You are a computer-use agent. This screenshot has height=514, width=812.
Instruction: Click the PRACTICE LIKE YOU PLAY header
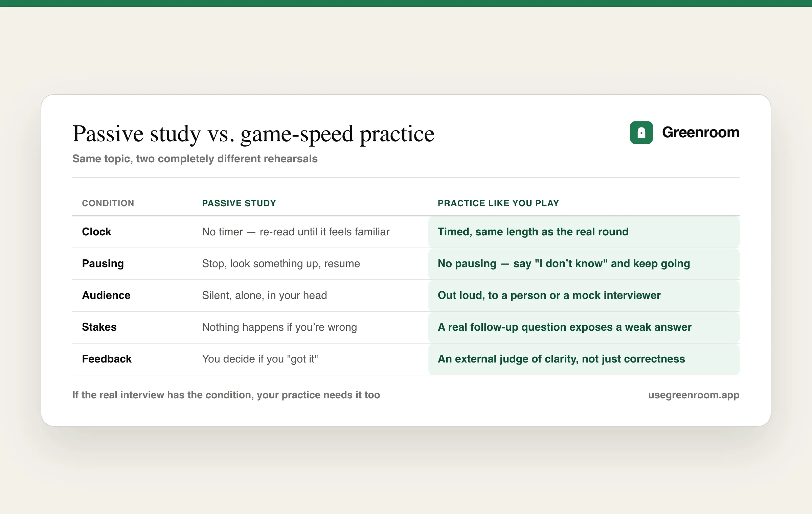coord(498,203)
